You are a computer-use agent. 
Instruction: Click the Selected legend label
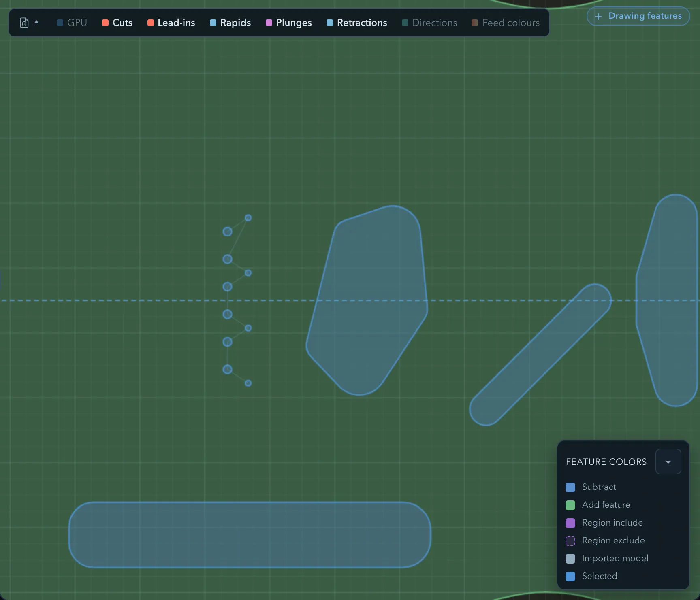[x=600, y=576]
